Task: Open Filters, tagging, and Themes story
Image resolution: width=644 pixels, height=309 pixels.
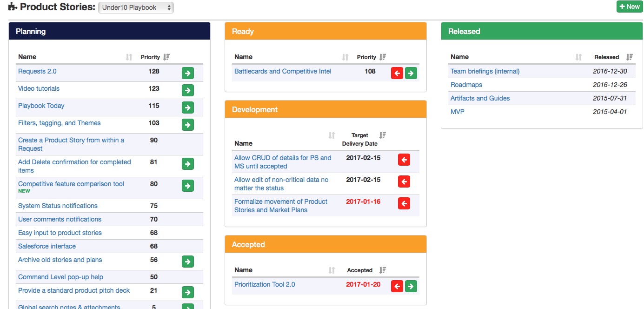Action: pos(59,123)
